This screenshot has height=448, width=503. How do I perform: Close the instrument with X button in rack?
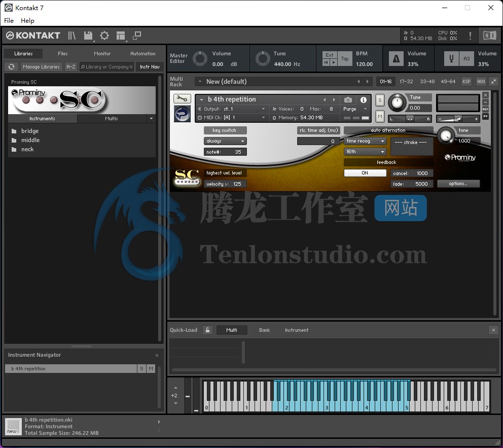coord(485,95)
